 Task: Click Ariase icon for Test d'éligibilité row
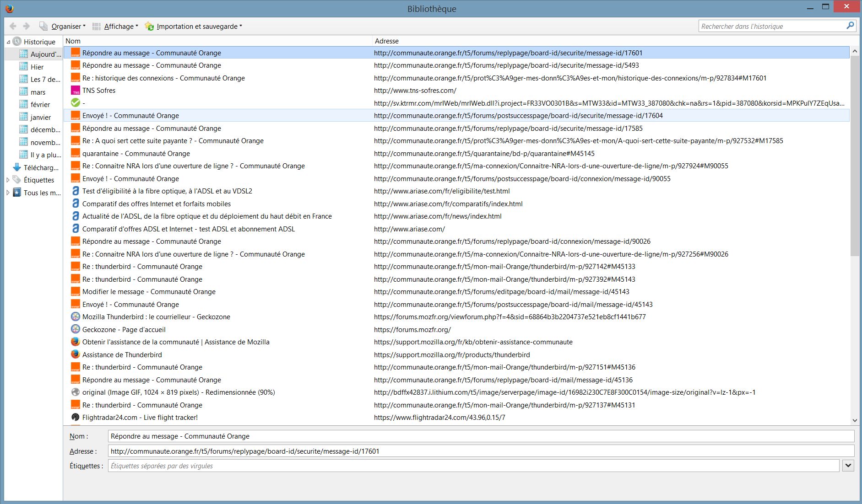[x=76, y=191]
